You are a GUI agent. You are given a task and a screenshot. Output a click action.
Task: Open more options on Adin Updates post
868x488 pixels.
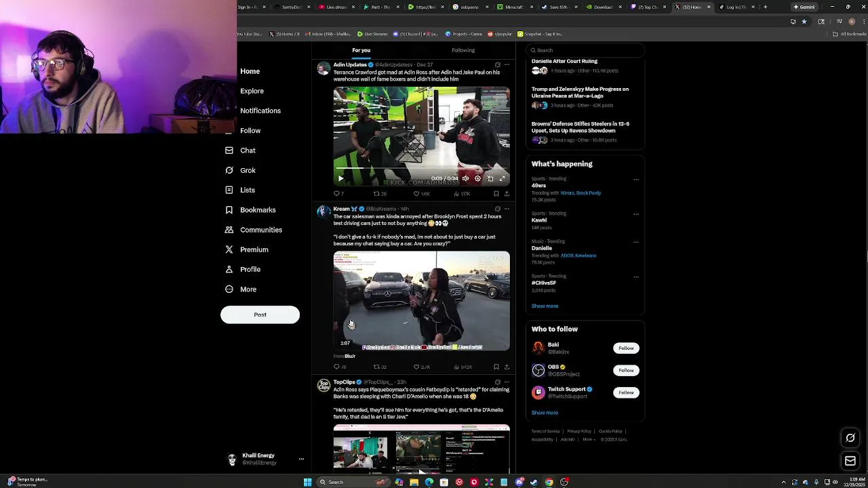[x=507, y=65]
